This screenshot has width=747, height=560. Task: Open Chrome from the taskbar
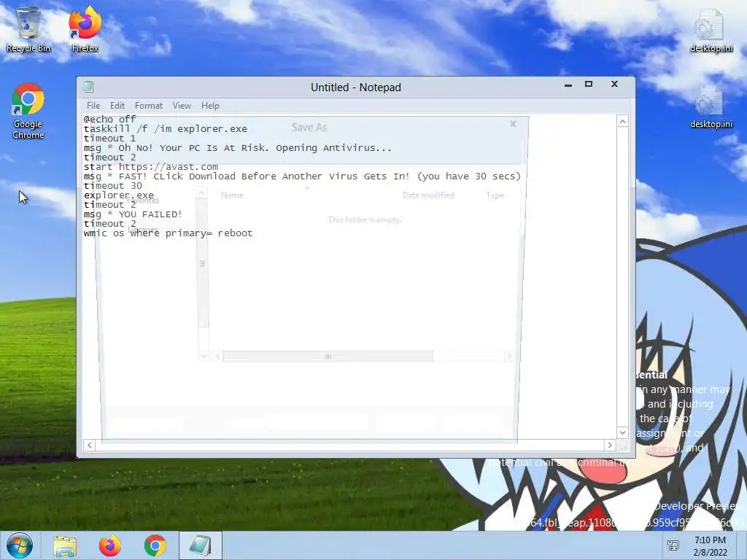click(x=155, y=545)
